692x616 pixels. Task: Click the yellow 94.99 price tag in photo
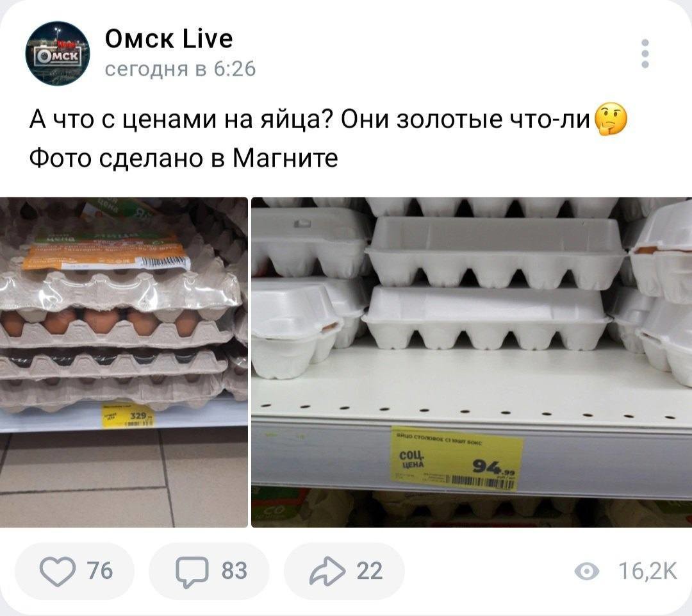click(x=456, y=459)
